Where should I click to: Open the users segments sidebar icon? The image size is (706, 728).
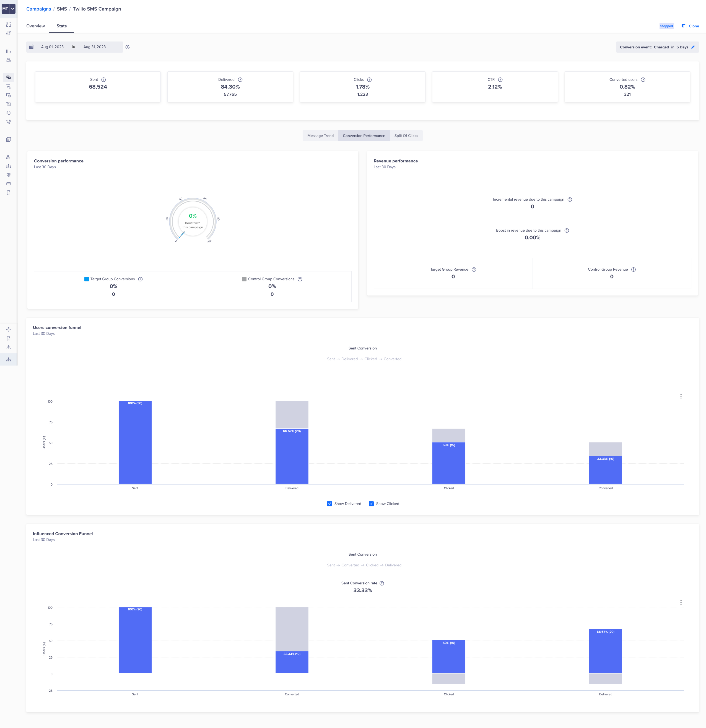click(x=9, y=60)
